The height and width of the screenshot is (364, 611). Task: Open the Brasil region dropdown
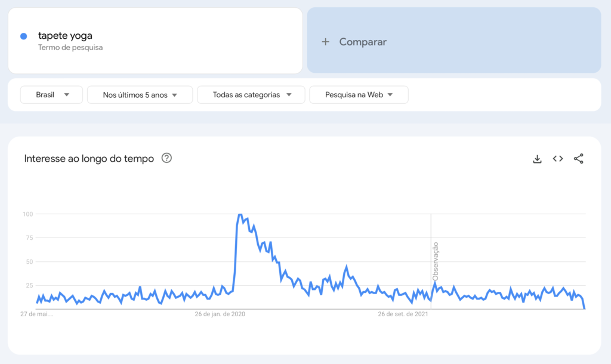click(x=51, y=94)
